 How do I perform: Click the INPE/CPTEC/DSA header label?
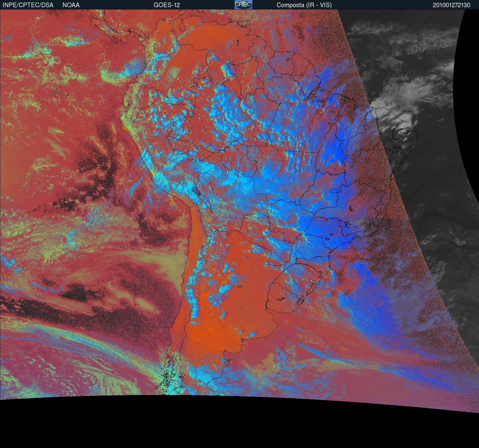[28, 5]
